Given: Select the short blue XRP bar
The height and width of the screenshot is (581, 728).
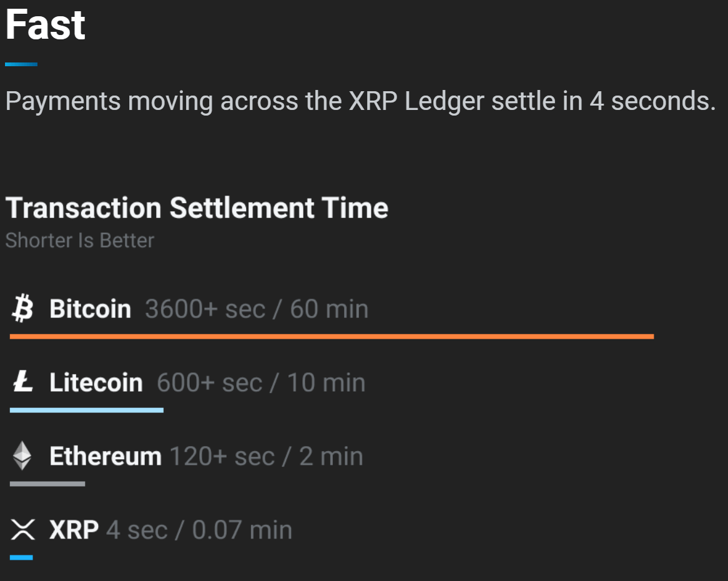Looking at the screenshot, I should (21, 557).
